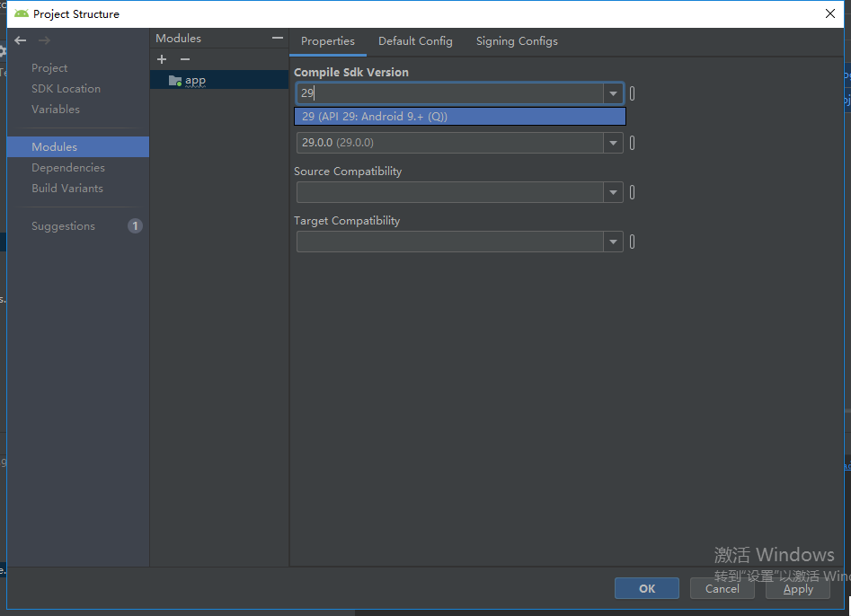Click the plus icon to add a module
Image resolution: width=851 pixels, height=616 pixels.
click(162, 59)
